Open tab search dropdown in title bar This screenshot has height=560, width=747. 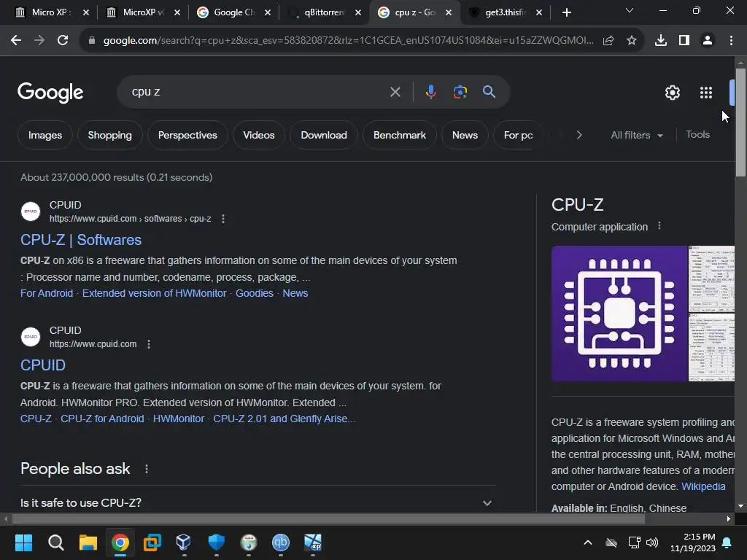[630, 10]
